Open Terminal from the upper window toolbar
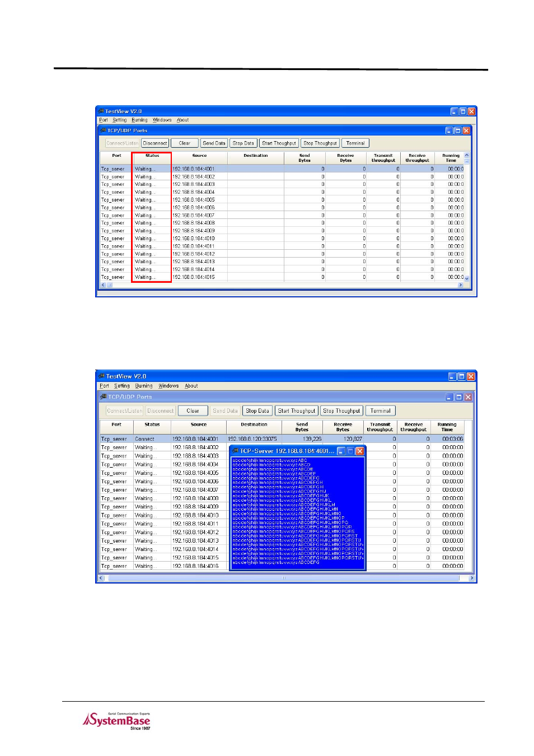The image size is (534, 756). point(355,143)
